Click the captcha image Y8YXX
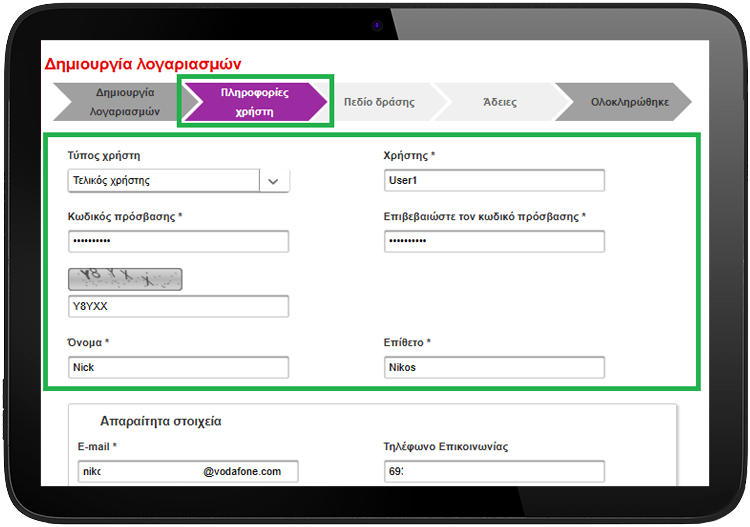The image size is (750, 527). coord(125,279)
